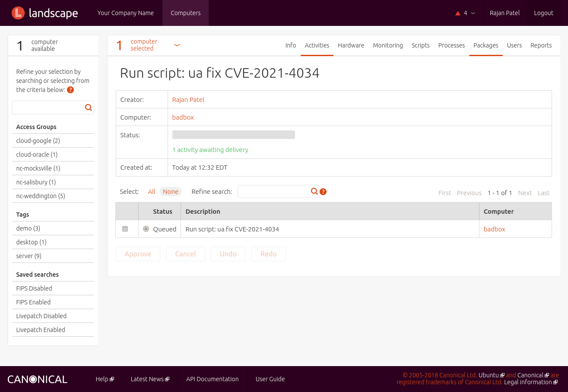568x392 pixels.
Task: Open help icon beside Refine search
Action: [x=323, y=192]
